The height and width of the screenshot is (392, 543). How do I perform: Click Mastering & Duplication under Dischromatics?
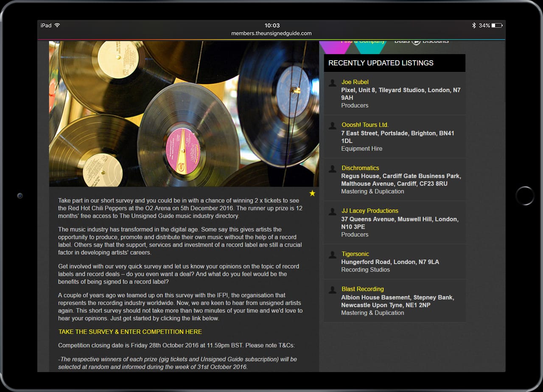372,192
